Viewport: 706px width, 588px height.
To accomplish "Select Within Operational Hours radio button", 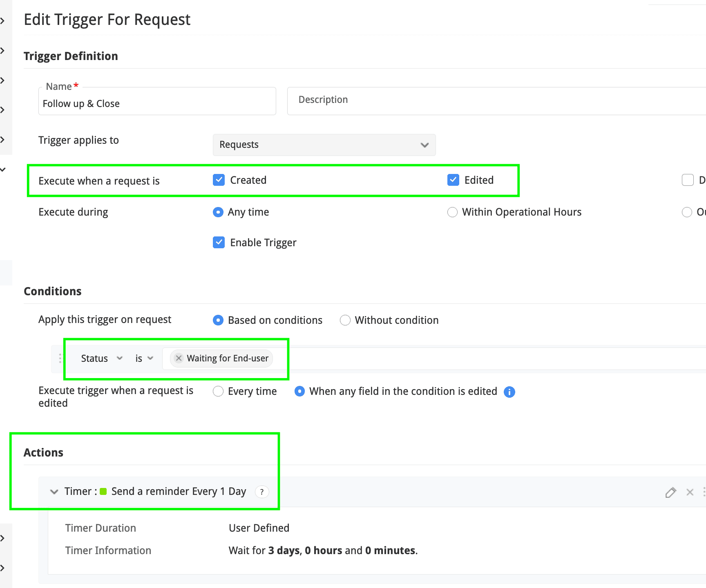I will click(x=452, y=212).
